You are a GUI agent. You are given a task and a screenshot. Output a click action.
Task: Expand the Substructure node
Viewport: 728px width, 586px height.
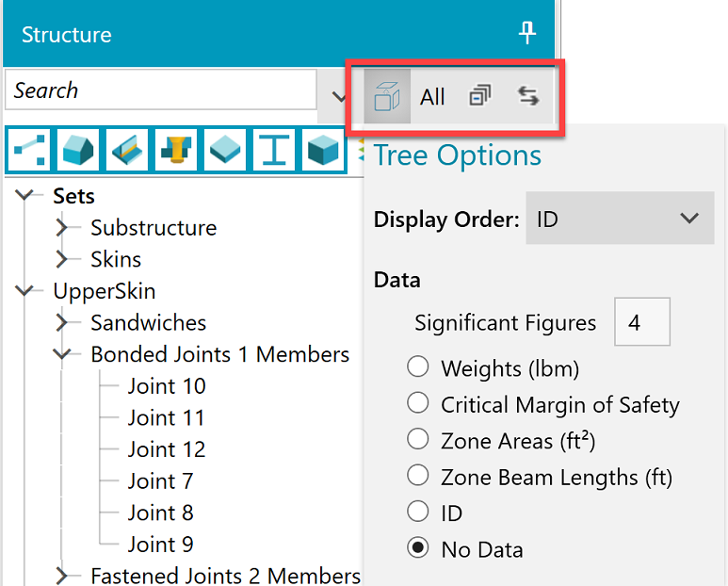tap(61, 228)
